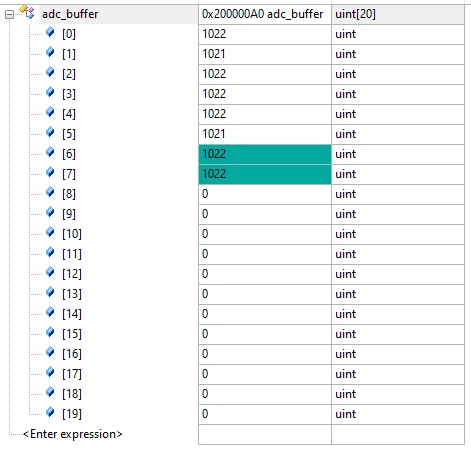Click the Enter expression field to add a watch
This screenshot has width=471, height=451.
[x=73, y=434]
